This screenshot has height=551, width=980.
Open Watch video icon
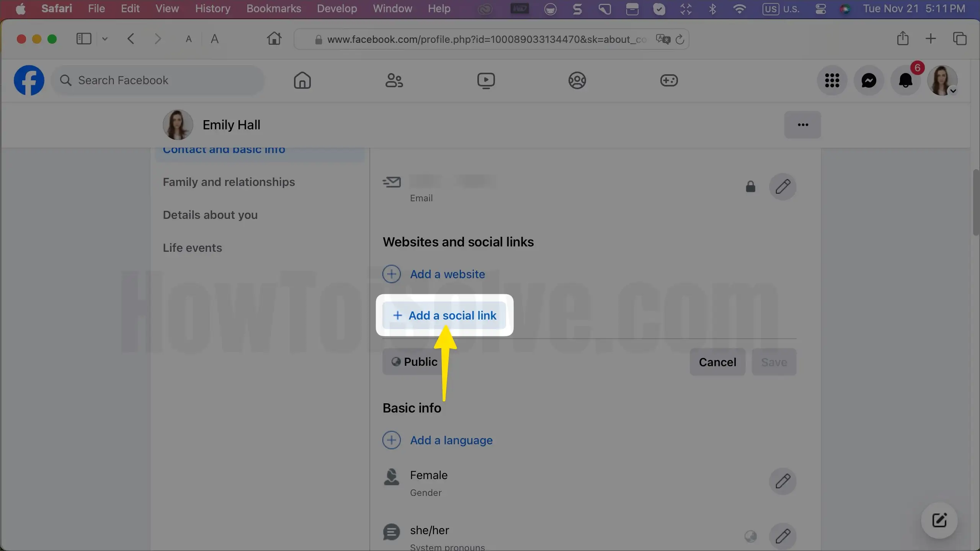(x=486, y=80)
